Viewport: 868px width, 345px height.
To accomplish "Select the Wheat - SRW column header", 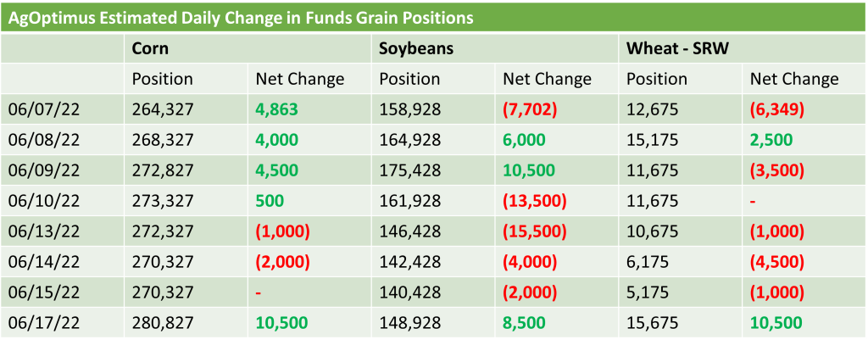I will point(678,48).
